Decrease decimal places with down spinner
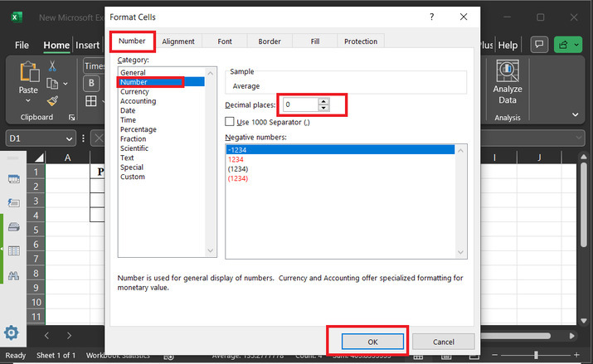Viewport: 593px width, 364px height. pyautogui.click(x=323, y=108)
